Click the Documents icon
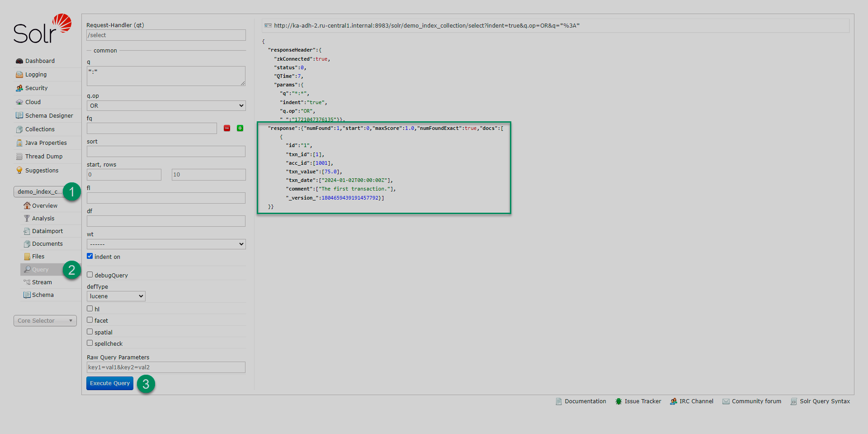 27,244
